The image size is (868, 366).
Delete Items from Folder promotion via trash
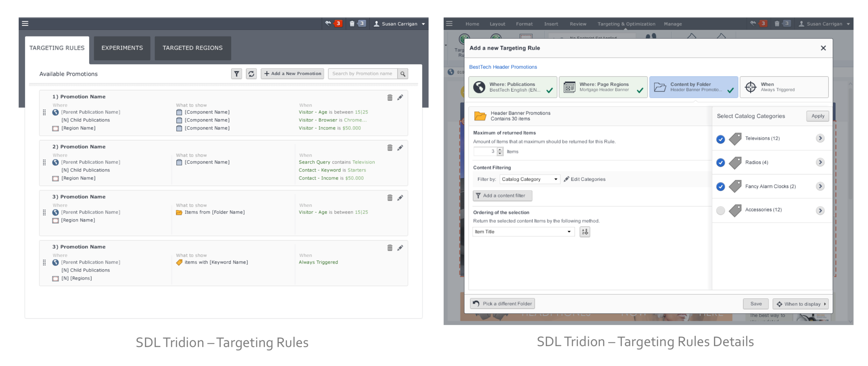[x=390, y=198]
